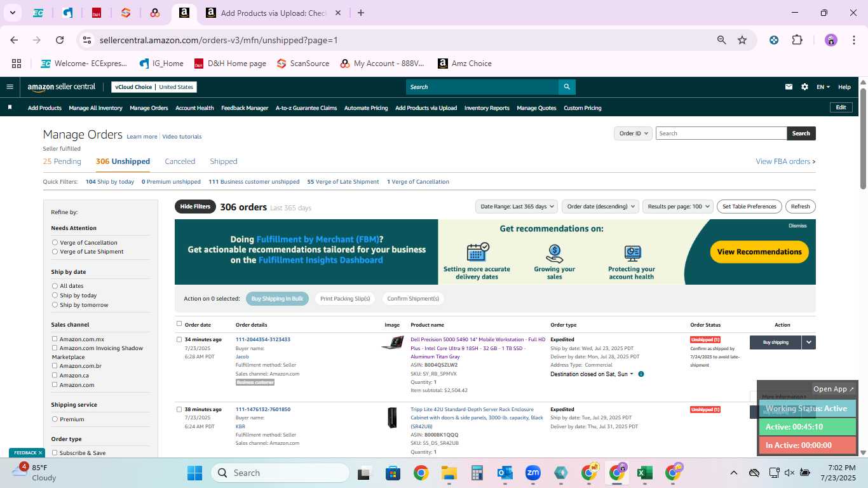Open the Date Range: Last 365 days dropdown

point(517,207)
